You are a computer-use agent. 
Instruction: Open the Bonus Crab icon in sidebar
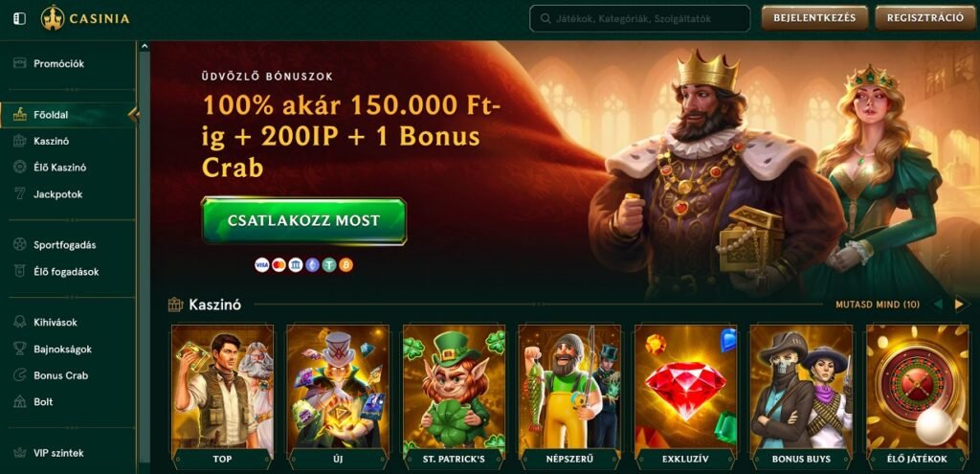[x=20, y=375]
